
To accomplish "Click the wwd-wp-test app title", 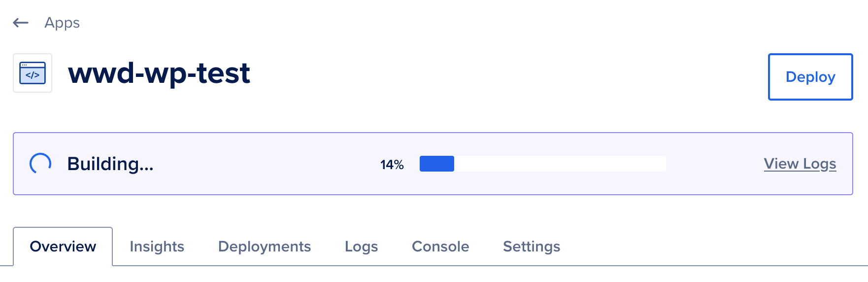I will point(159,73).
